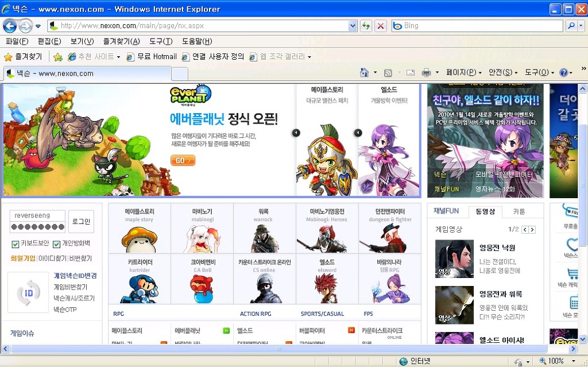This screenshot has height=367, width=588.
Task: Click the Help question mark icon
Action: point(563,72)
